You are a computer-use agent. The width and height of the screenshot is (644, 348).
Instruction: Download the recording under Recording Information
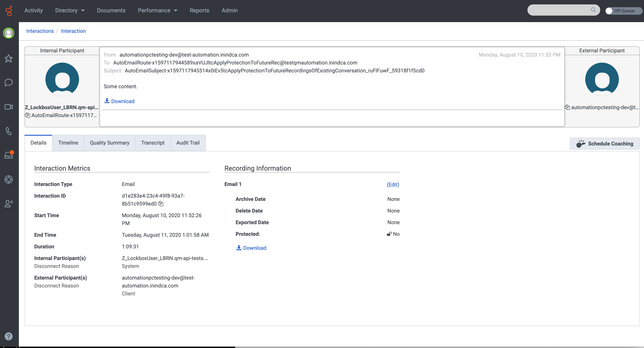point(251,248)
